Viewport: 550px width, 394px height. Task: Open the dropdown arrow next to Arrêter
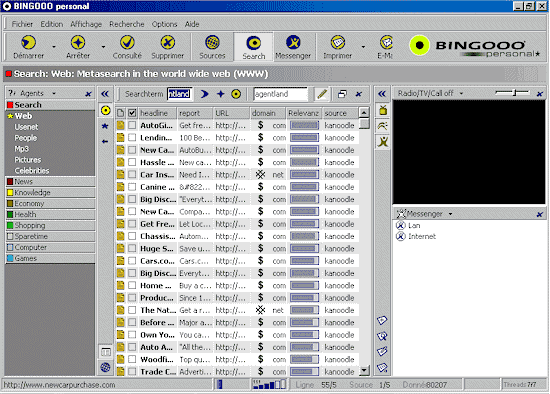[103, 47]
